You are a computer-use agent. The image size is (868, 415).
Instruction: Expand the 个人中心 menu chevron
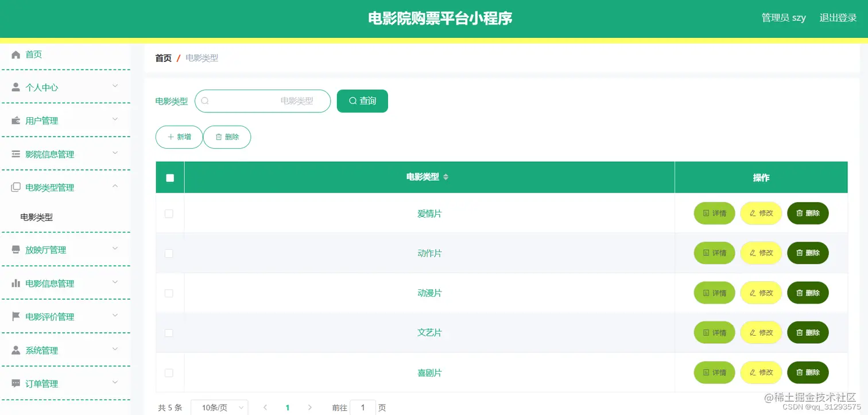coord(115,86)
